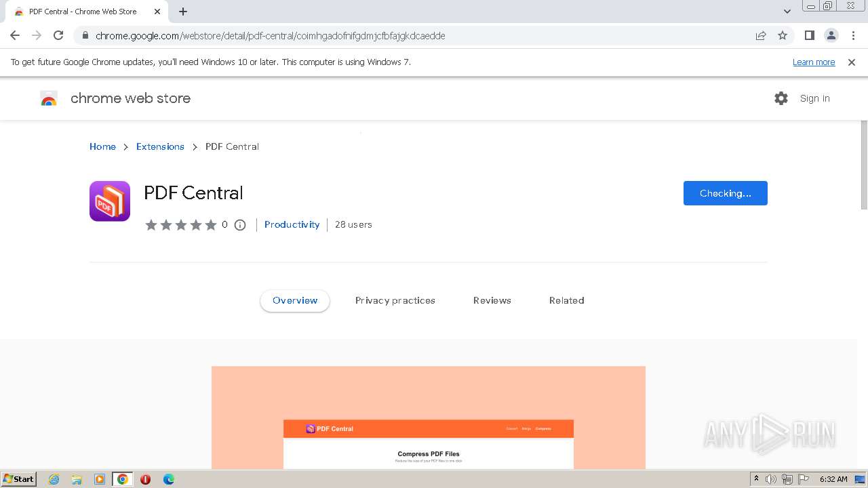Open the file explorer taskbar icon

[x=77, y=479]
